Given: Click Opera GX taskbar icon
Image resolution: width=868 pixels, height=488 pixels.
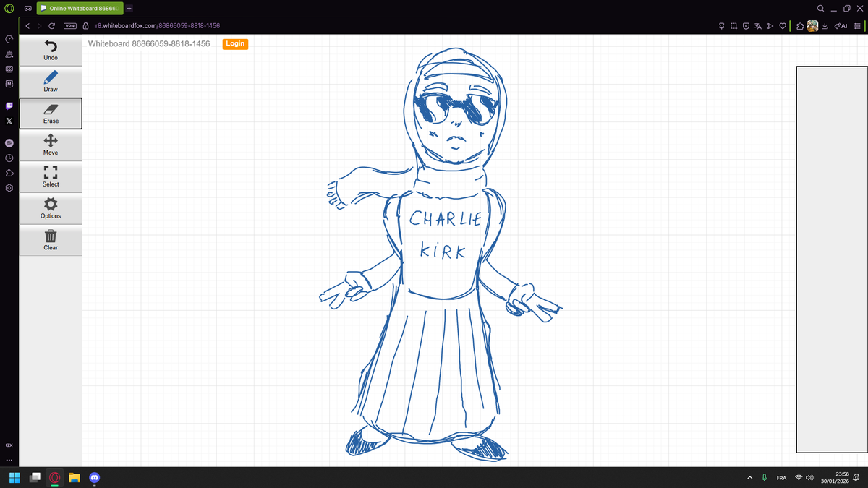Looking at the screenshot, I should tap(54, 478).
